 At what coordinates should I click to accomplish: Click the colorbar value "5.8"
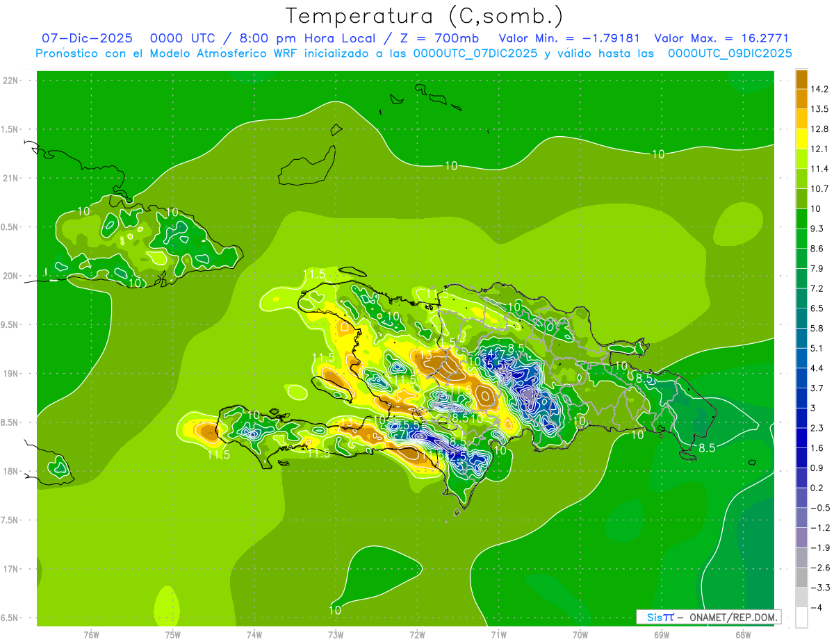pos(817,329)
